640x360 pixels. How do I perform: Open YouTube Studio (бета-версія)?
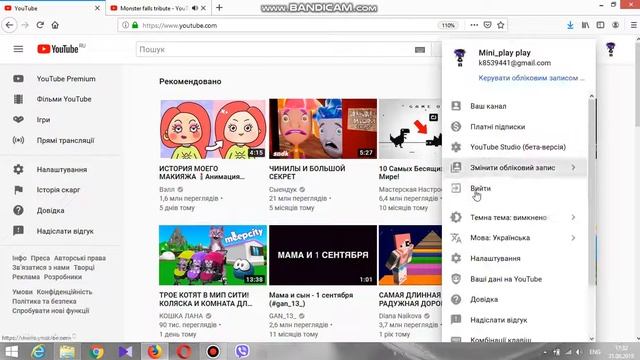pos(515,147)
